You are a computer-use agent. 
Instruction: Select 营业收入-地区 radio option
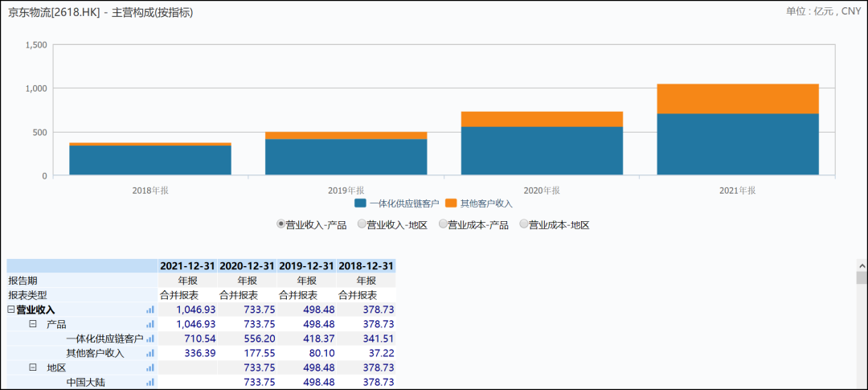(362, 225)
